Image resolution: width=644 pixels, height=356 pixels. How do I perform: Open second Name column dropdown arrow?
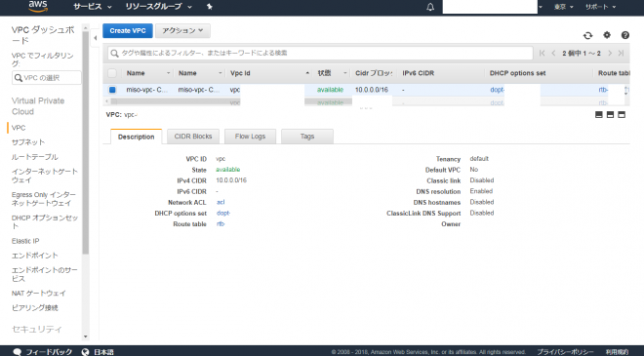pyautogui.click(x=221, y=73)
